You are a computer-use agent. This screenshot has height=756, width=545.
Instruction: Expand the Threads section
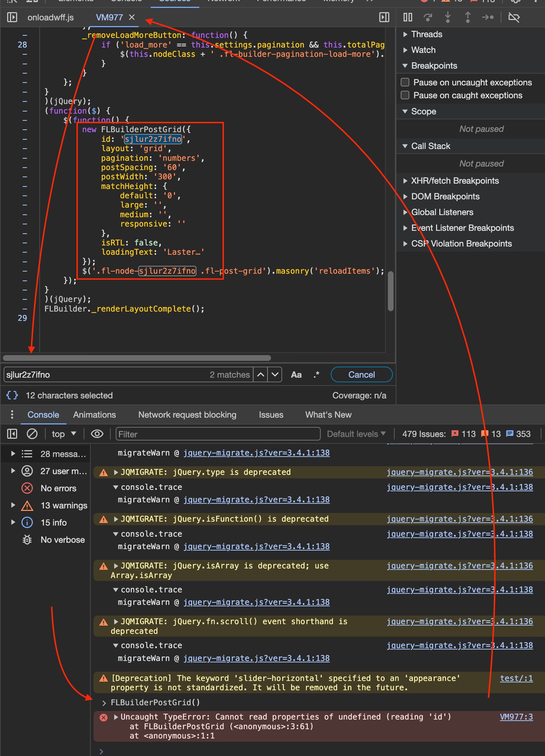(x=426, y=34)
